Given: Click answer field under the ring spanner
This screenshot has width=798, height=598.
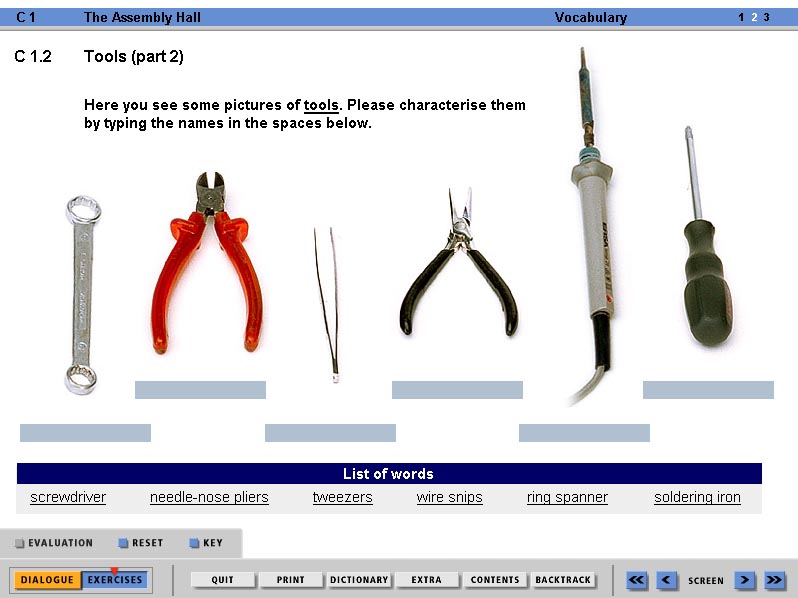Looking at the screenshot, I should (x=86, y=433).
